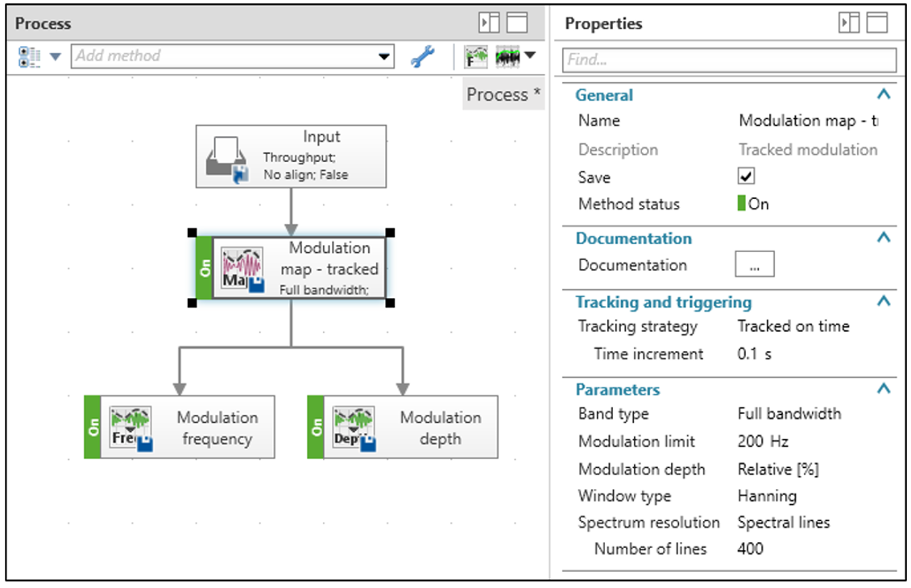911x588 pixels.
Task: Collapse the Parameters section
Action: [884, 389]
